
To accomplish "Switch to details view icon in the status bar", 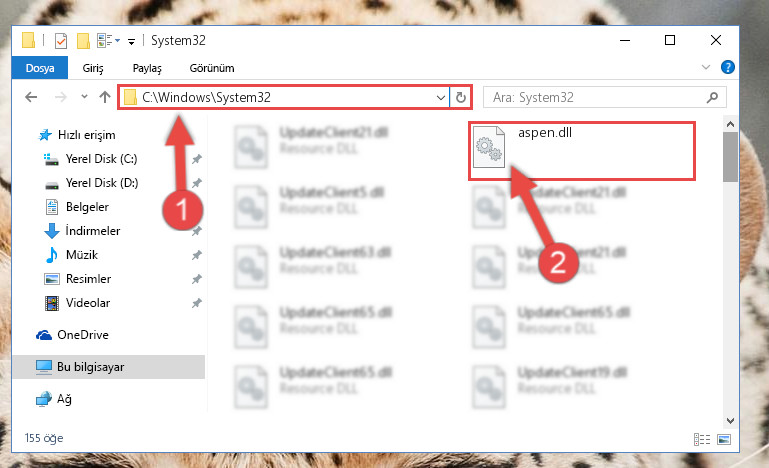I will [x=702, y=439].
